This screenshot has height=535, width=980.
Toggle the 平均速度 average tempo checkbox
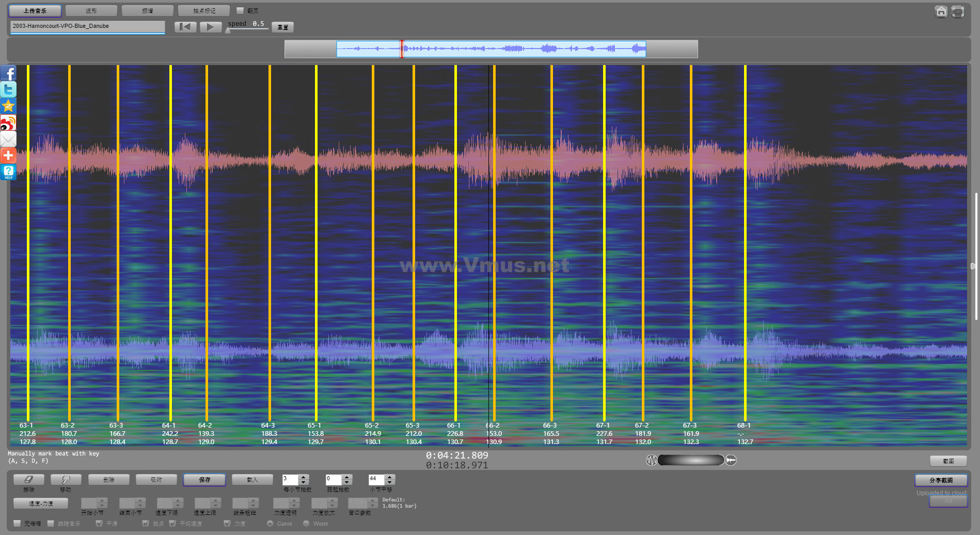click(172, 524)
